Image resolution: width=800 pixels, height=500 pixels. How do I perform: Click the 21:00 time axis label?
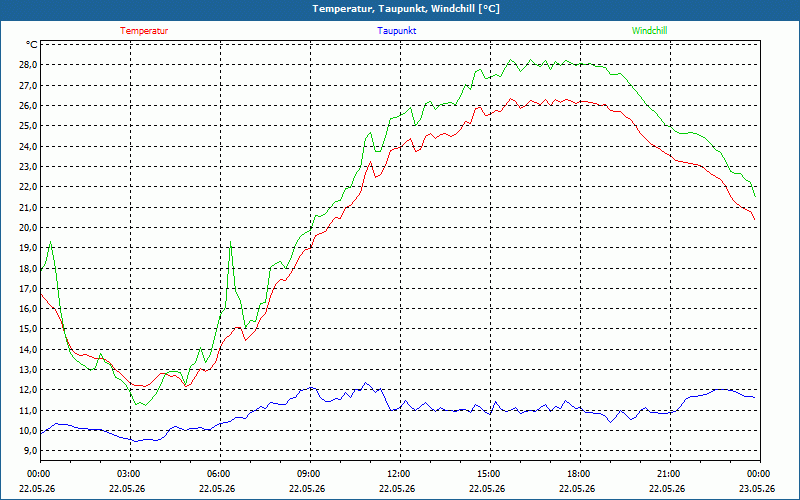tap(669, 474)
